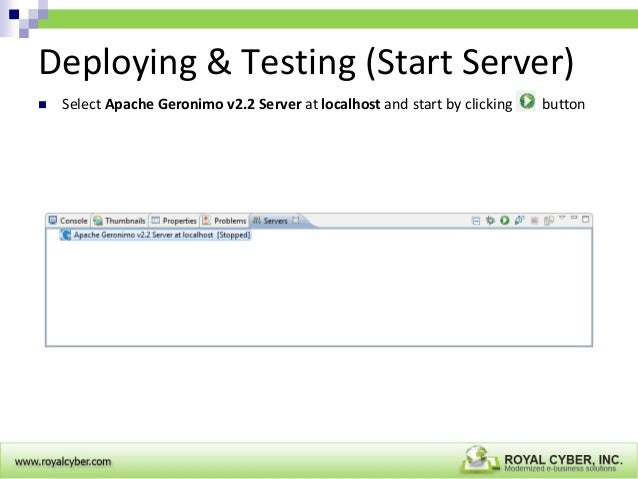Click the Geronimo server icon in list
The height and width of the screenshot is (479, 638).
[x=65, y=235]
